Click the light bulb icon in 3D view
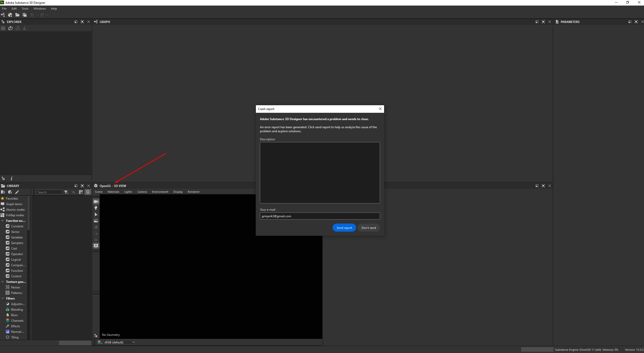The width and height of the screenshot is (644, 353). click(x=96, y=208)
